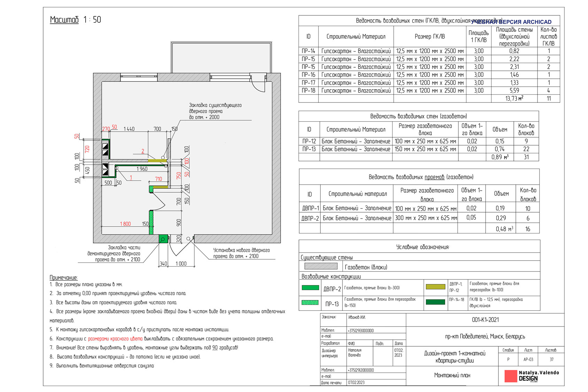Image resolution: width=588 pixels, height=392 pixels.
Task: Select the 'ДВПР-2' ID in openings table
Action: tap(310, 218)
